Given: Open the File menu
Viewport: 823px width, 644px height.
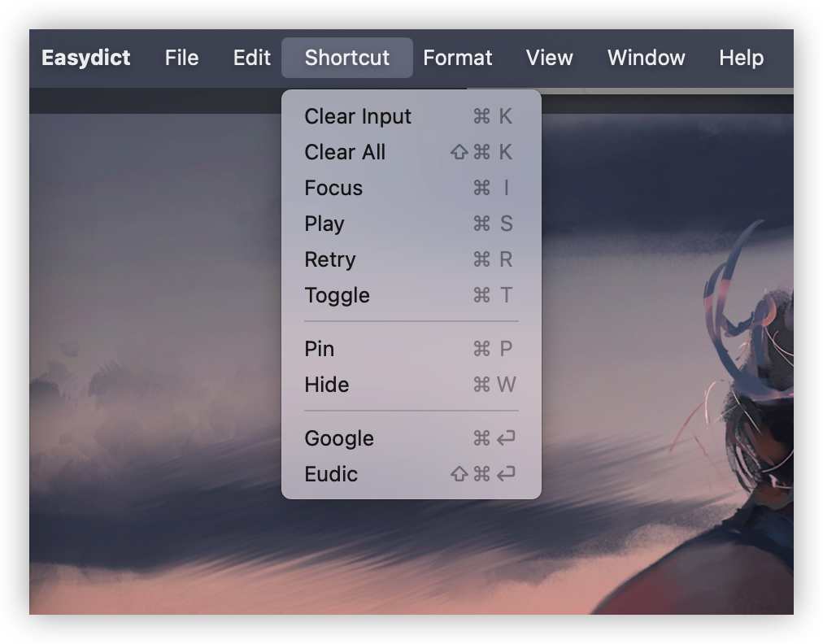Looking at the screenshot, I should tap(181, 58).
